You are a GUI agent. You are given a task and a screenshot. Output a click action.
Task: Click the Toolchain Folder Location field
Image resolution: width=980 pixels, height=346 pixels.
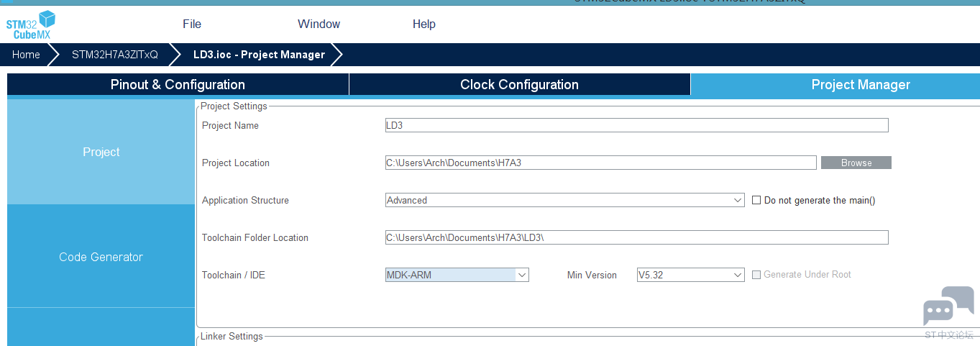637,237
